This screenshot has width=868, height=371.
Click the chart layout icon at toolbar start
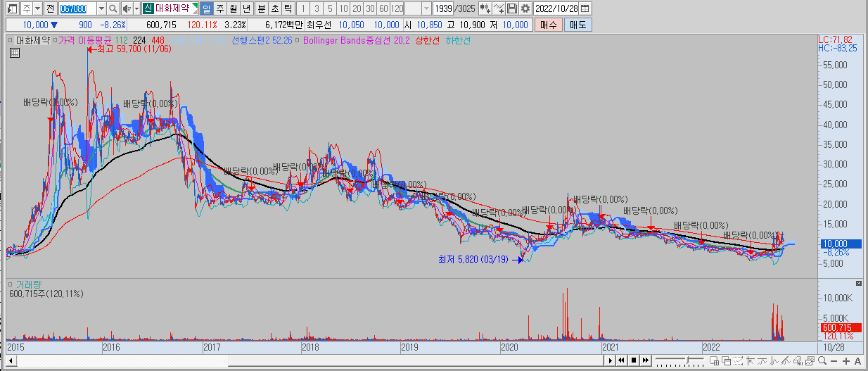(x=12, y=8)
